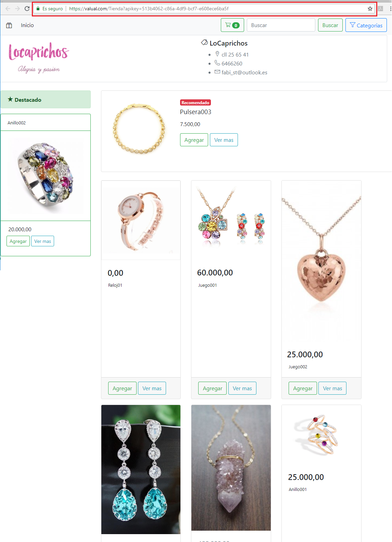This screenshot has width=392, height=542.
Task: Click the Locaprichos logo image
Action: click(39, 58)
